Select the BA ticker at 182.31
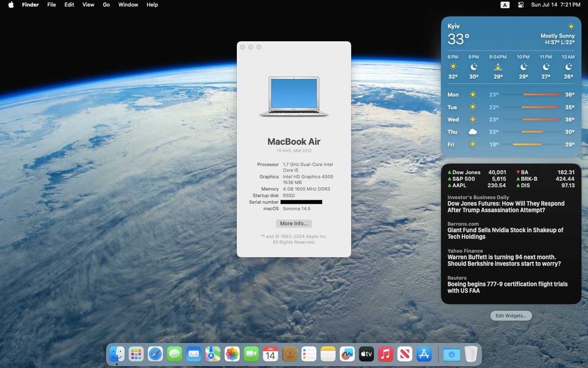 545,172
